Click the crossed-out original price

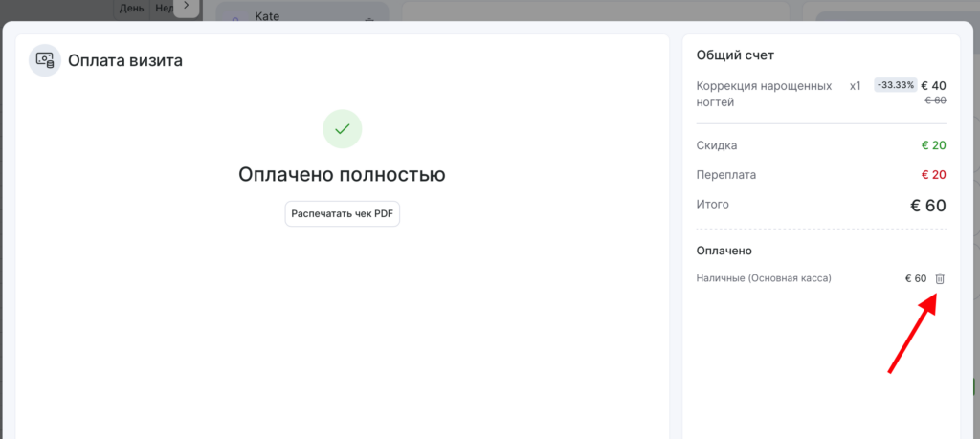pyautogui.click(x=934, y=100)
